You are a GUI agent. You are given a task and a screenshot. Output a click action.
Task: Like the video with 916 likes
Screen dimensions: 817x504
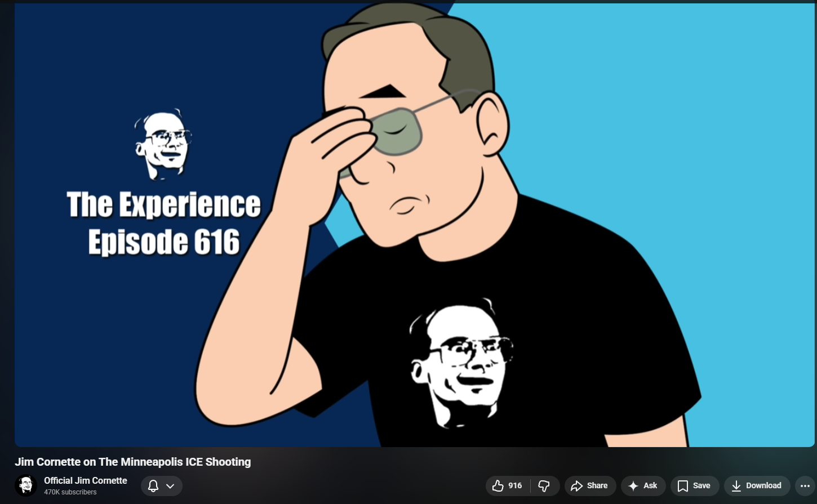[x=508, y=486]
